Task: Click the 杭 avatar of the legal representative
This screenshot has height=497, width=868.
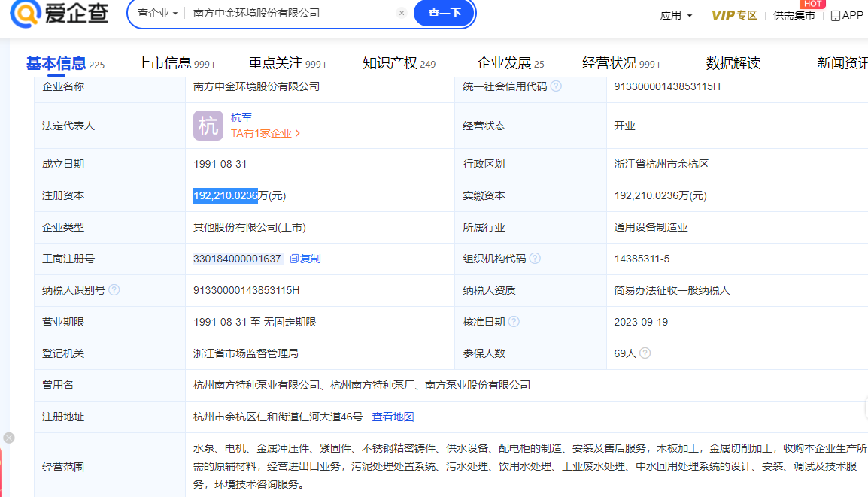Action: coord(208,126)
